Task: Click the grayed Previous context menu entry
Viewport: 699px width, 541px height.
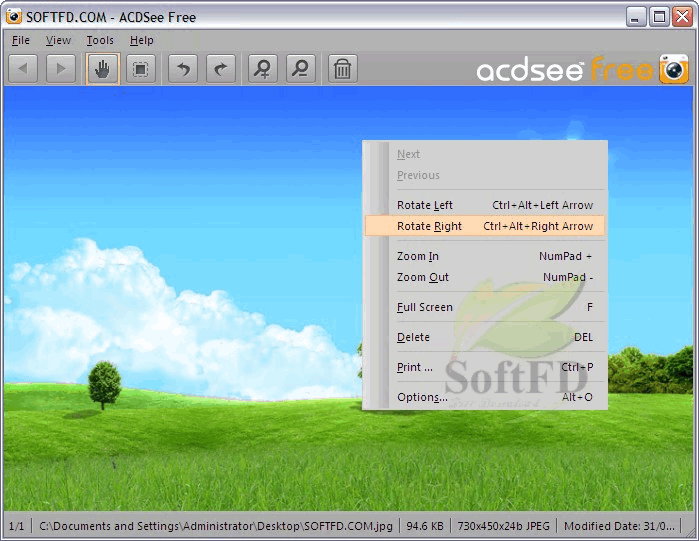Action: tap(485, 175)
